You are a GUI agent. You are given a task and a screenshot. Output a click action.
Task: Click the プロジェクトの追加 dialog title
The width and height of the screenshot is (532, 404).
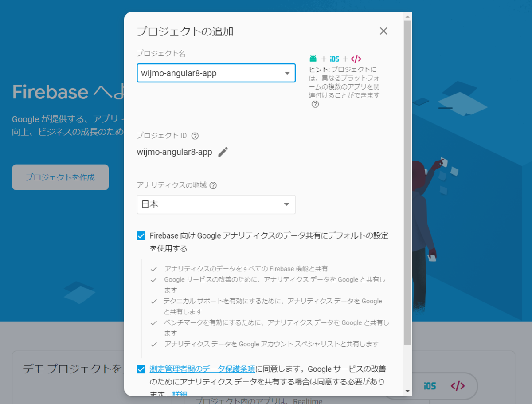(x=185, y=31)
